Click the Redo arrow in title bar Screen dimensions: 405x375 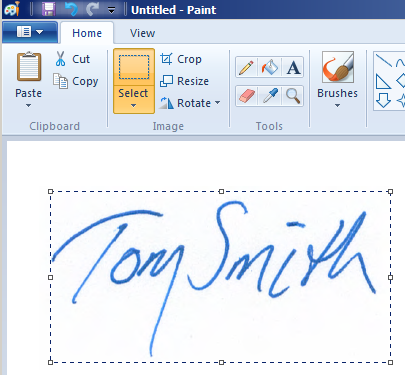tap(92, 9)
